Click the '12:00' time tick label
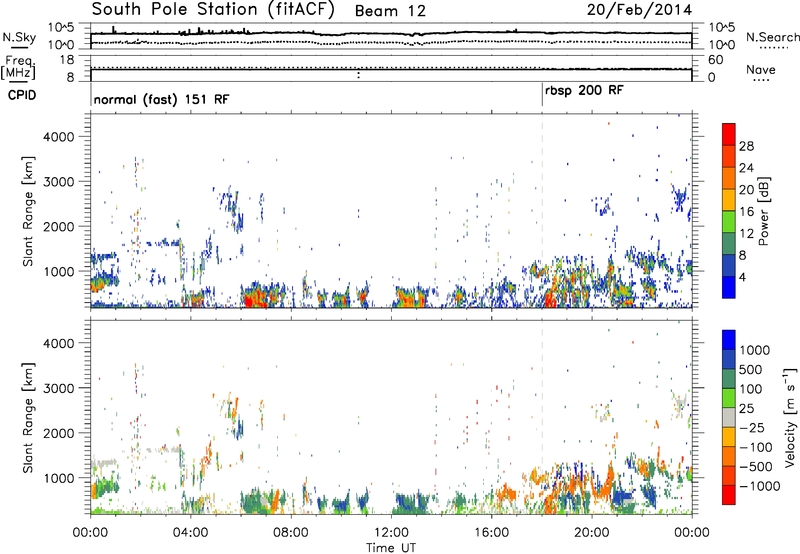The height and width of the screenshot is (554, 800). click(x=391, y=533)
